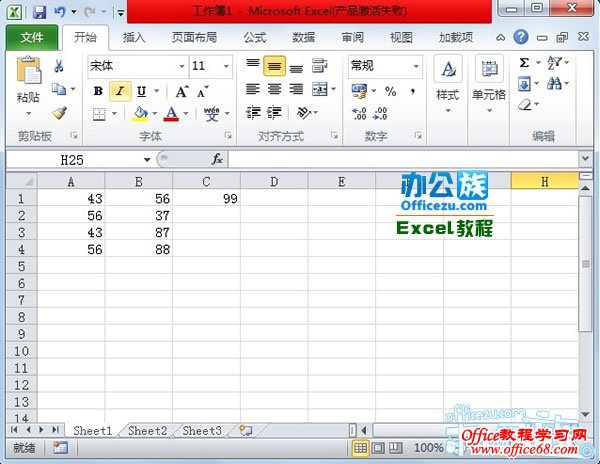Open the 单元格 Cells dropdown
The image size is (600, 464).
pos(489,85)
